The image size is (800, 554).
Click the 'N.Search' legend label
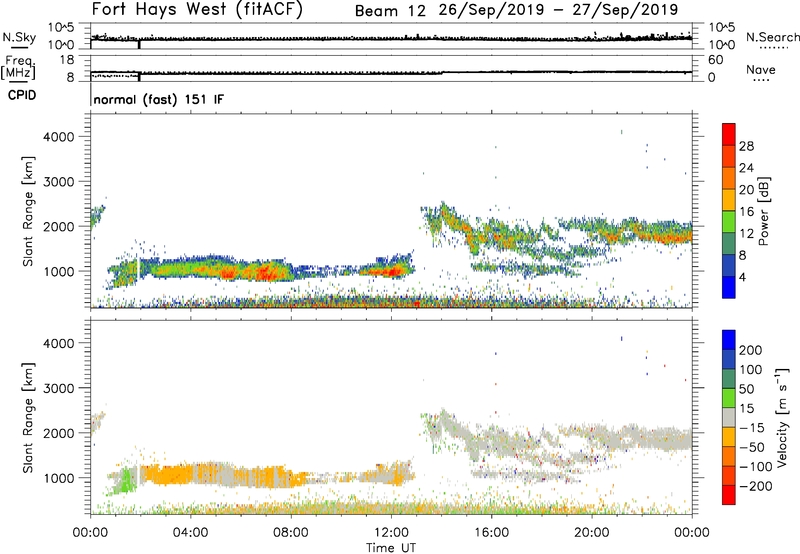(x=773, y=37)
